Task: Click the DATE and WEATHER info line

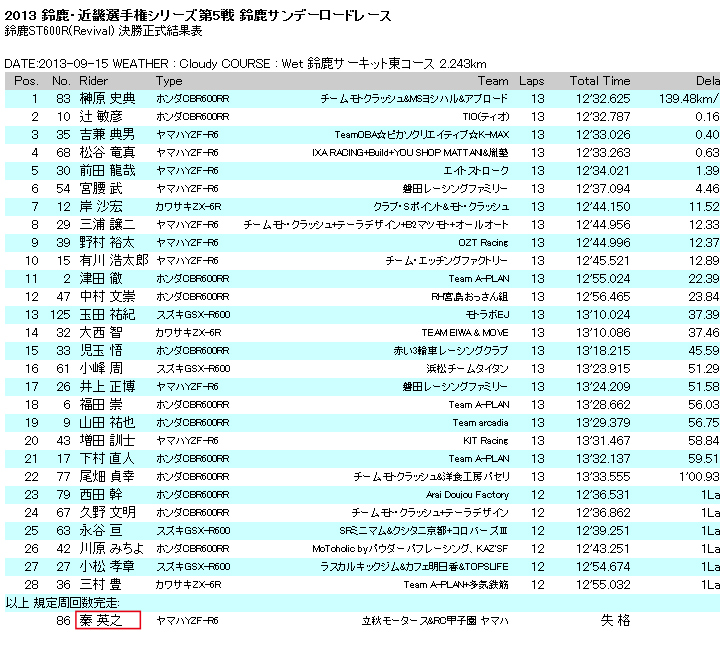Action: tap(245, 63)
